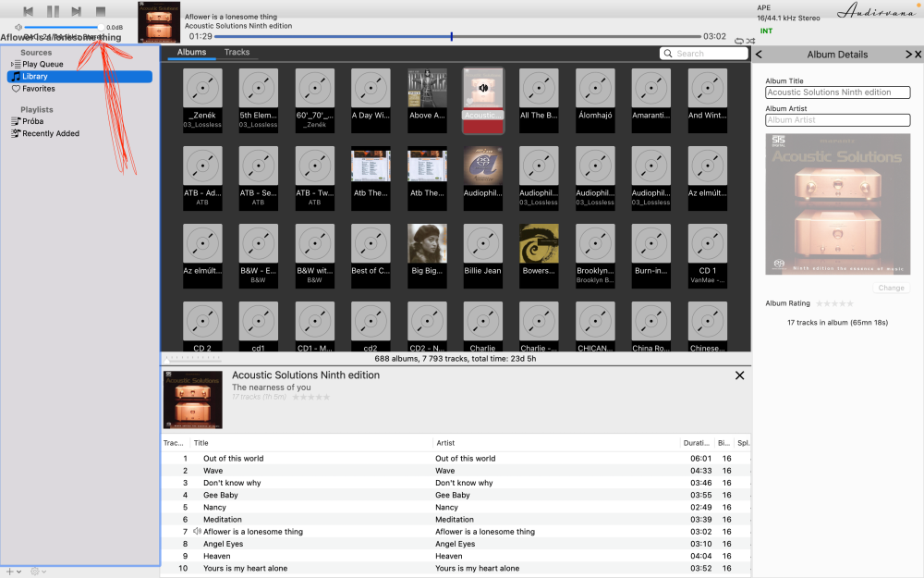Image resolution: width=924 pixels, height=578 pixels.
Task: Switch to the Albums tab
Action: click(x=191, y=53)
